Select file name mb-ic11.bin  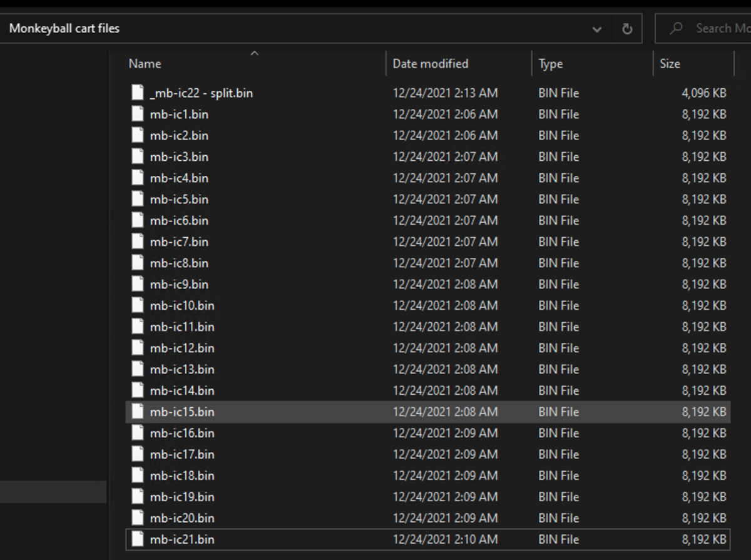pyautogui.click(x=182, y=327)
